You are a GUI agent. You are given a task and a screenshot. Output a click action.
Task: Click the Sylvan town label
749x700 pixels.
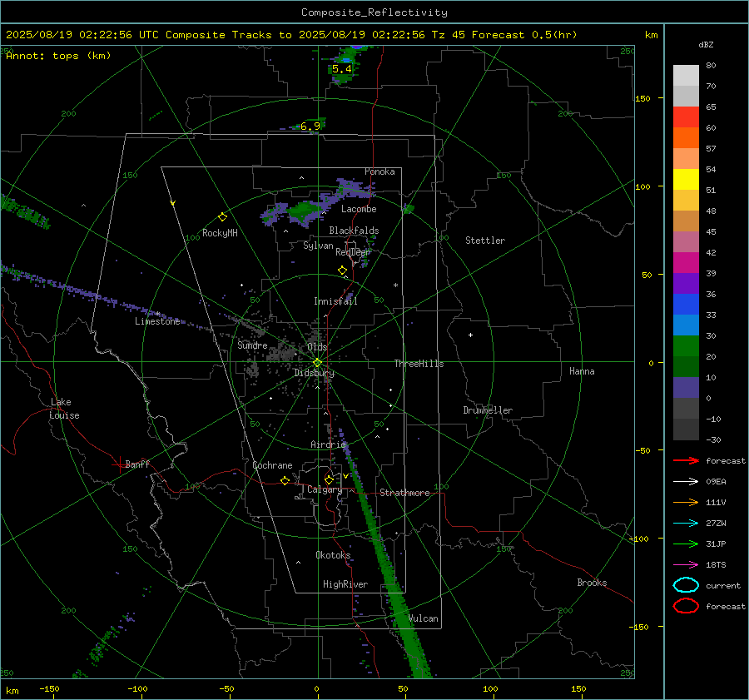318,246
